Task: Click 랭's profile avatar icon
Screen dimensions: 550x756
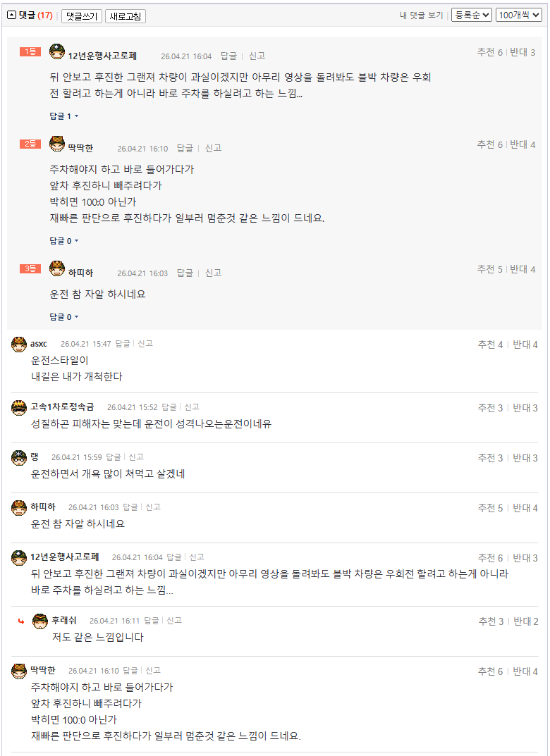Action: [x=18, y=457]
